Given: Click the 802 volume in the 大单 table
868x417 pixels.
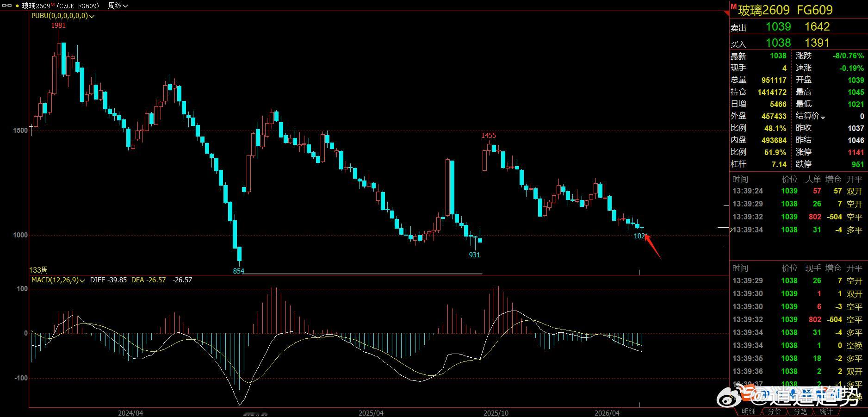Looking at the screenshot, I should 815,217.
